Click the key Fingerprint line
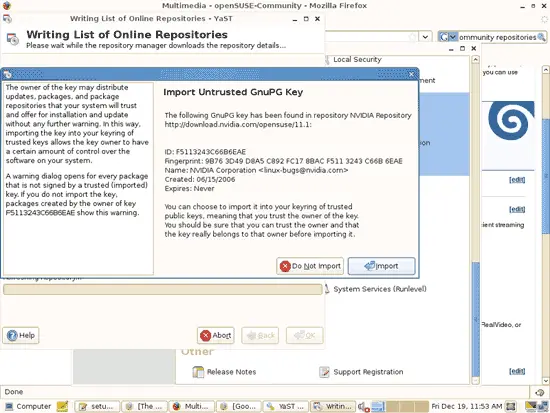 click(283, 161)
